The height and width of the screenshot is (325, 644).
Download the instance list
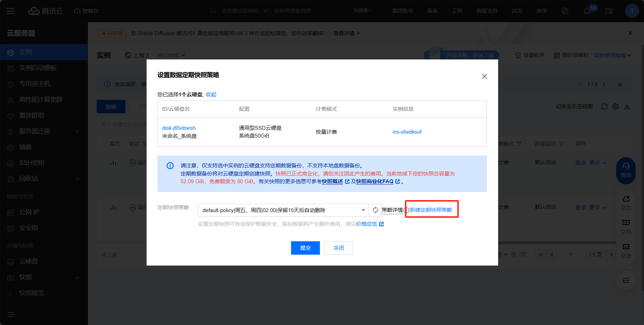627,107
